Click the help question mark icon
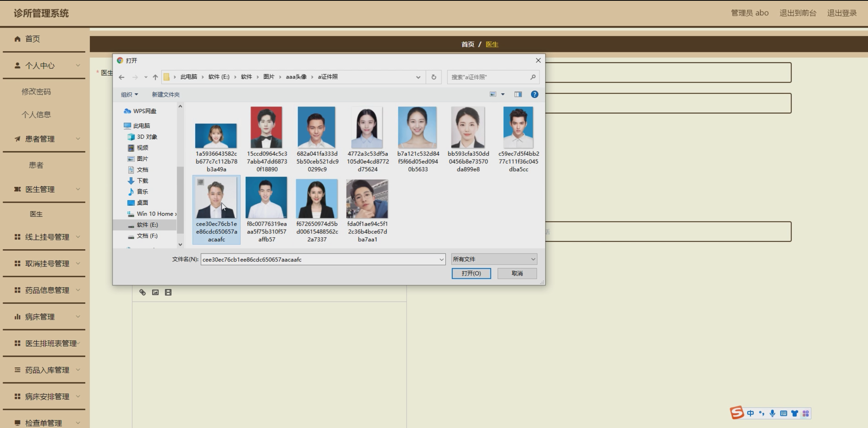868x428 pixels. pyautogui.click(x=534, y=94)
